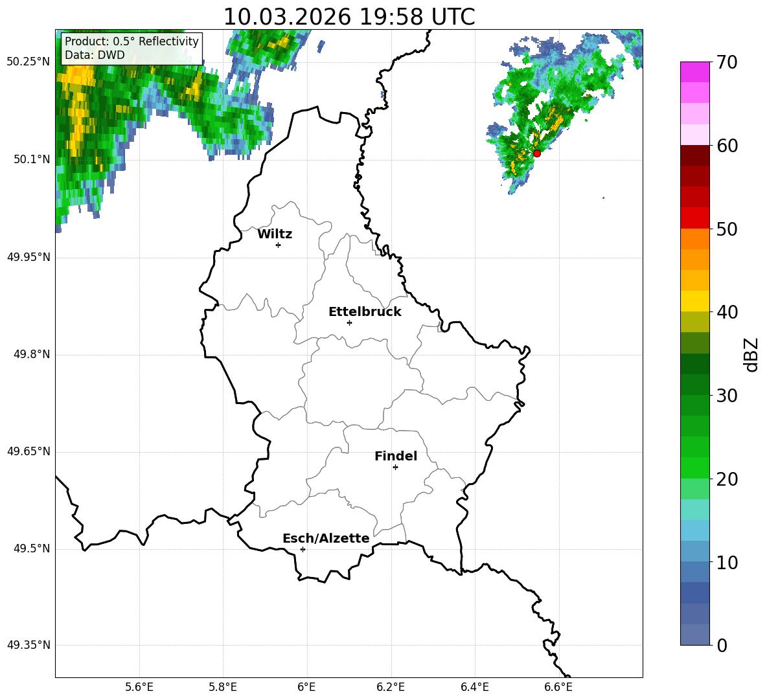Viewport: 767px width, 700px height.
Task: Click the 49.65°N latitude label
Action: pyautogui.click(x=29, y=451)
